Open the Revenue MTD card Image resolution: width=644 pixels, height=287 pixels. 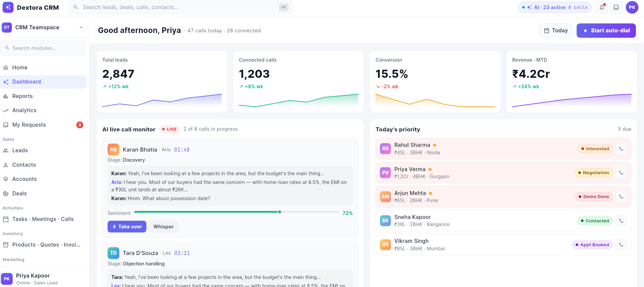tap(572, 82)
